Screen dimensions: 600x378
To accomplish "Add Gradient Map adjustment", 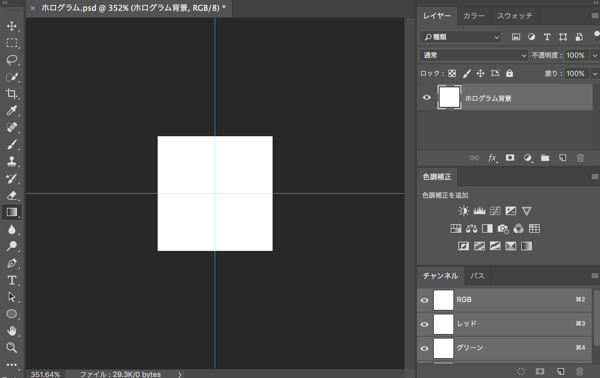I will point(527,246).
